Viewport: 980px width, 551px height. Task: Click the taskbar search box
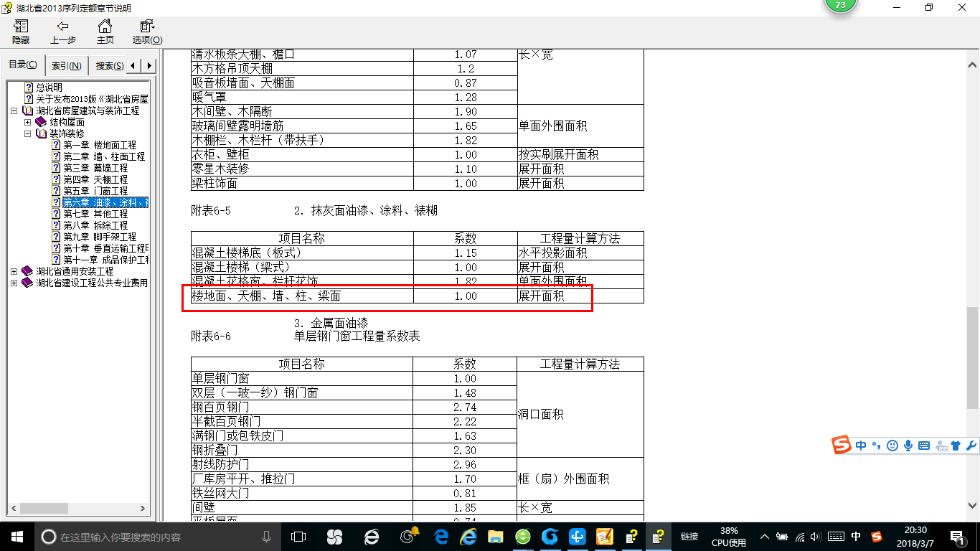[158, 536]
